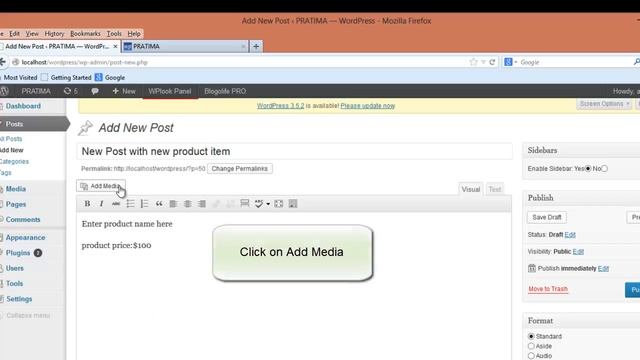Open the Help menu
This screenshot has width=640, height=360.
click(x=134, y=33)
